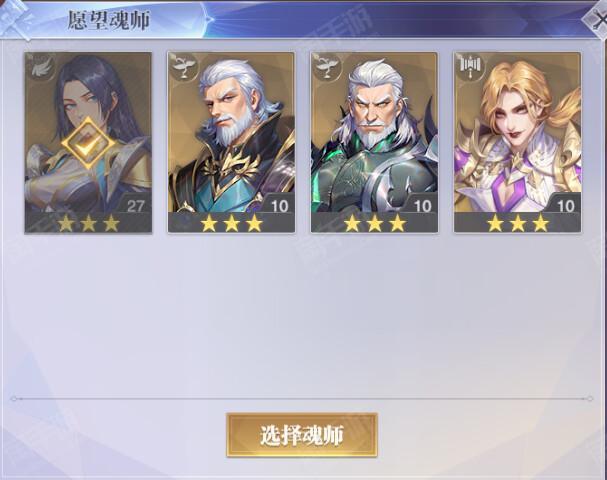Click the 选择魂师 button
This screenshot has width=607, height=480.
(x=302, y=435)
